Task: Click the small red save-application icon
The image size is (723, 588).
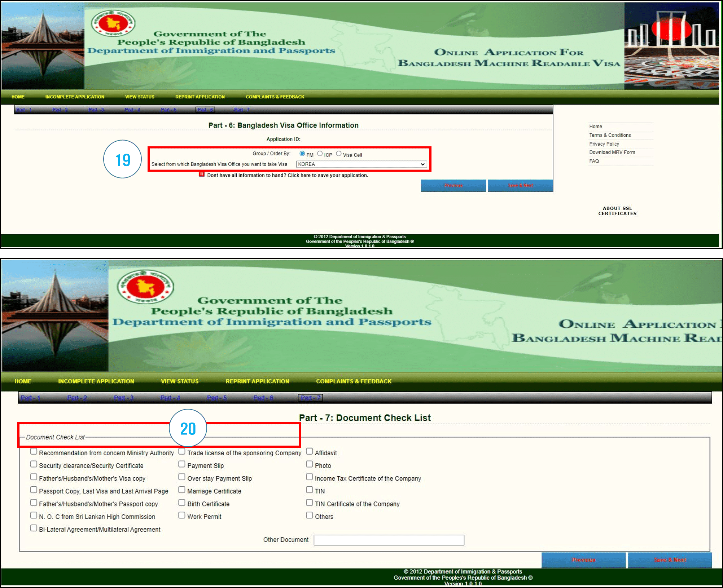Action: point(202,174)
